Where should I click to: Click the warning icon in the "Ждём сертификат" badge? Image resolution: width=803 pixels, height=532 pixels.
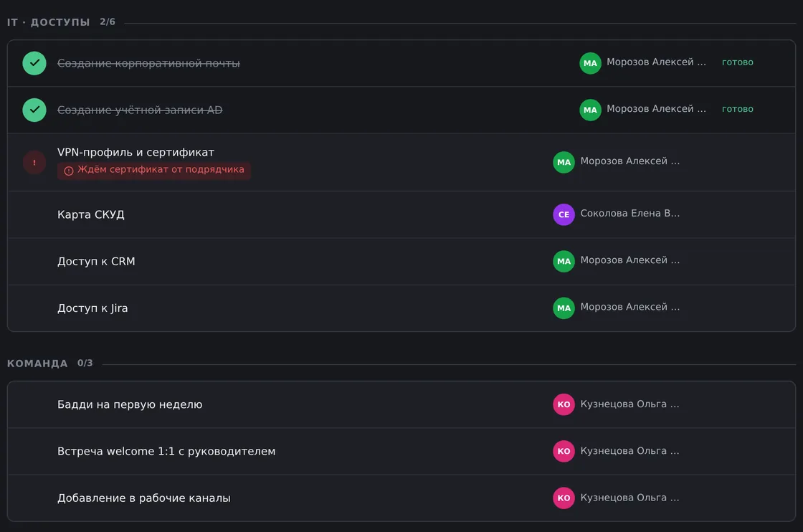click(69, 171)
